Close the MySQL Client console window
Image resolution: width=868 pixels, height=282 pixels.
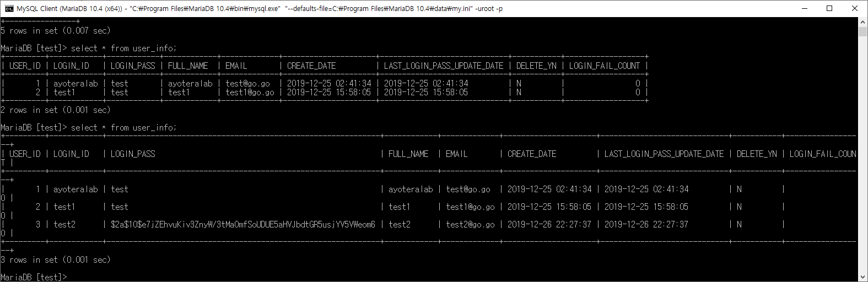[855, 8]
